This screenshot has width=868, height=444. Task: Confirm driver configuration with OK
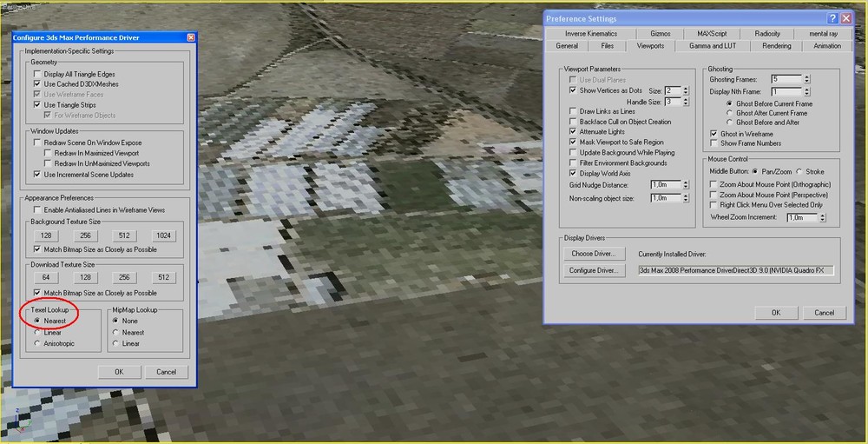tap(119, 372)
